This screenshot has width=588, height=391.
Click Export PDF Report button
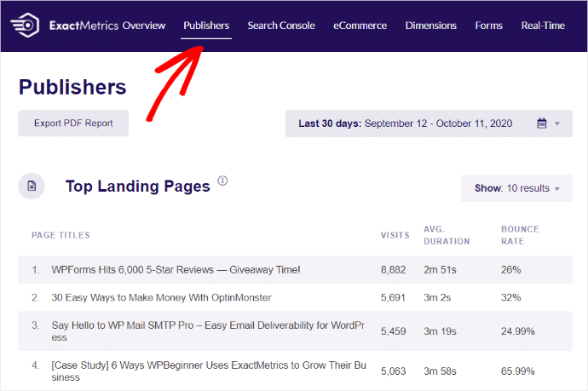[73, 124]
